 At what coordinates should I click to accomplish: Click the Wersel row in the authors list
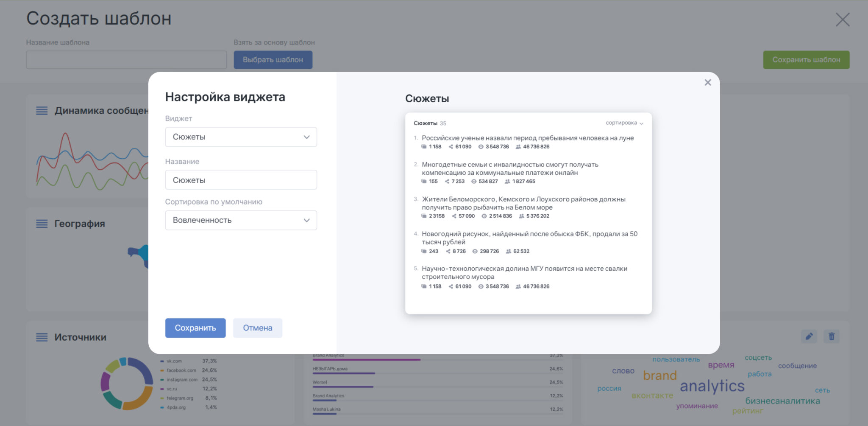[438, 383]
